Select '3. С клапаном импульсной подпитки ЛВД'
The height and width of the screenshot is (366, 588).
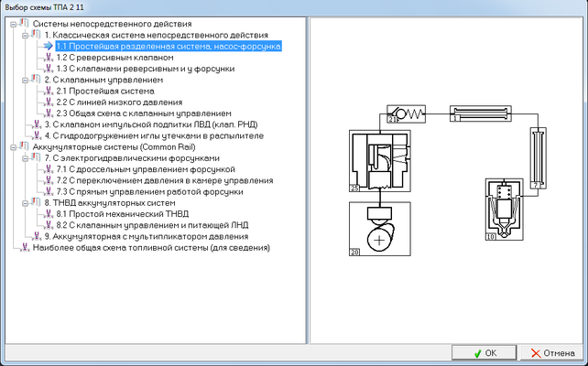click(151, 124)
